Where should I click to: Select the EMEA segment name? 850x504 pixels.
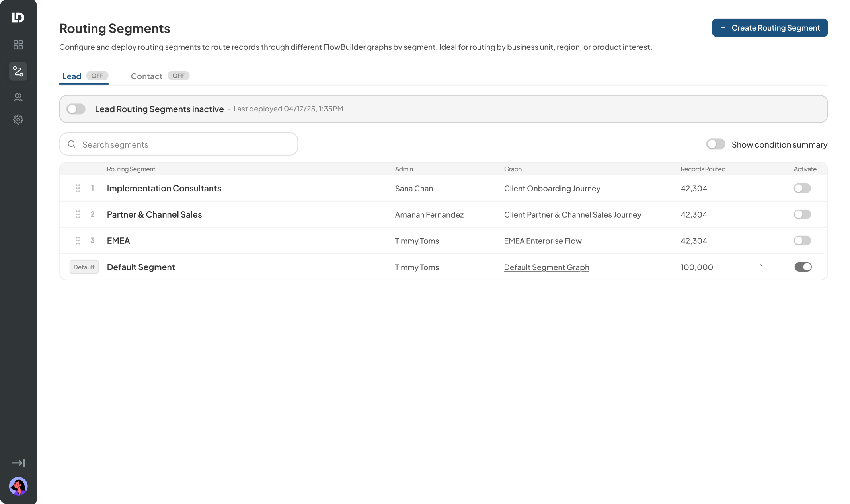coord(118,241)
